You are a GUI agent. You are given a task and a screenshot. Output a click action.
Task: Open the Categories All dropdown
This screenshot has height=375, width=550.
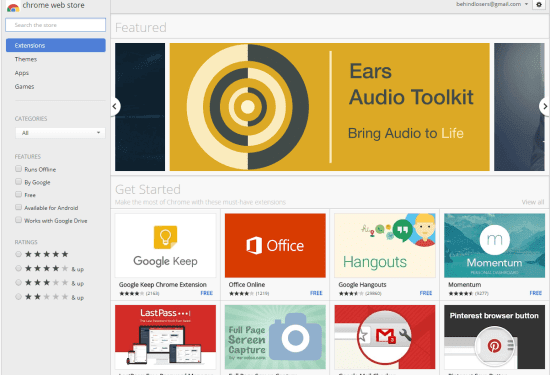point(60,133)
